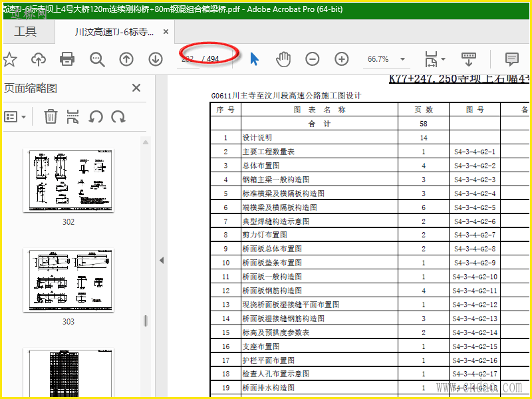The width and height of the screenshot is (532, 399).
Task: Click the fit page scrolling icon
Action: click(431, 59)
